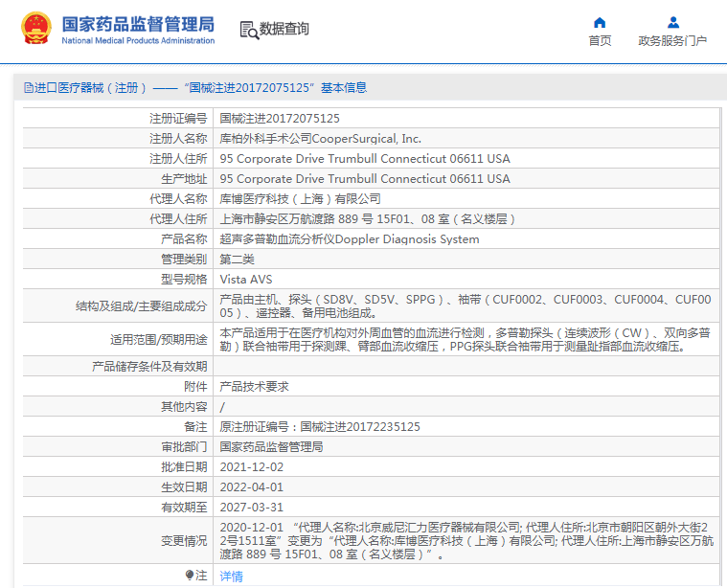Click the 产品储存条件及有效期 row label
Image resolution: width=727 pixels, height=588 pixels.
149,367
